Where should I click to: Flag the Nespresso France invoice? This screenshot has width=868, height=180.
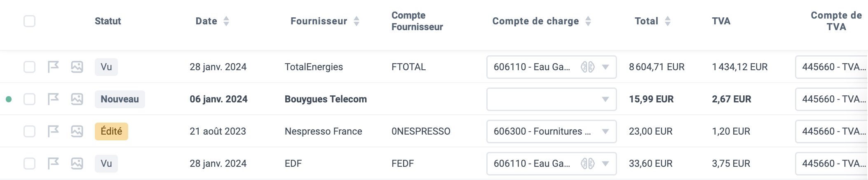53,131
